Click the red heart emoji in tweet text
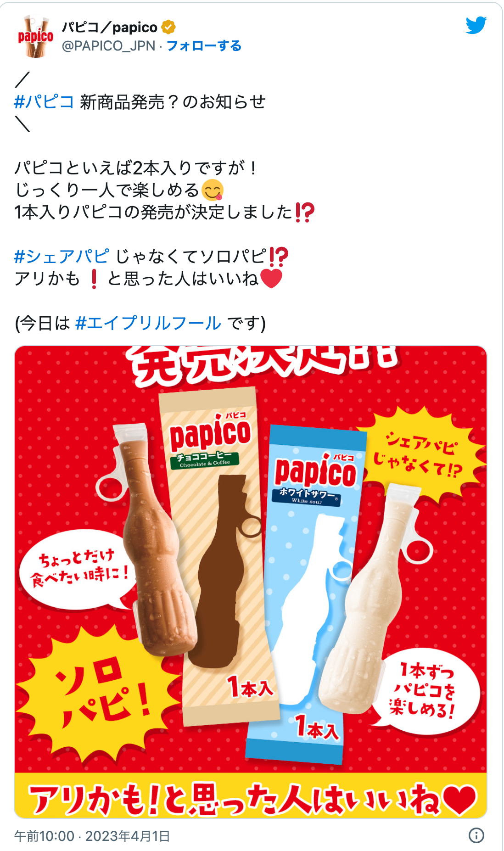 (x=271, y=279)
